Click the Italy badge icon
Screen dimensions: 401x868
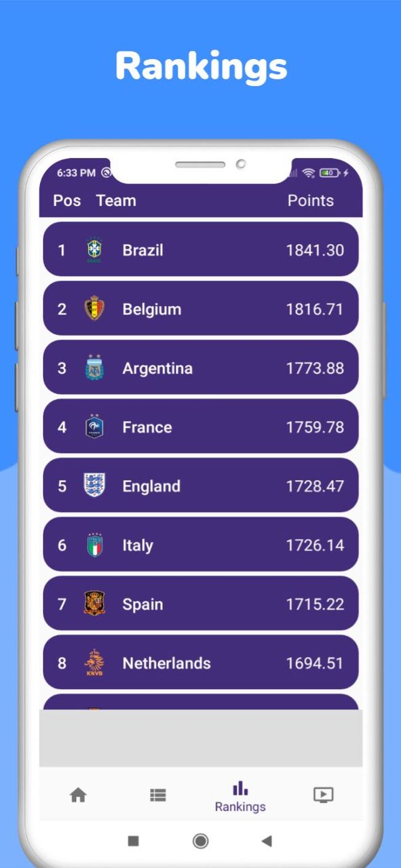[x=94, y=545]
